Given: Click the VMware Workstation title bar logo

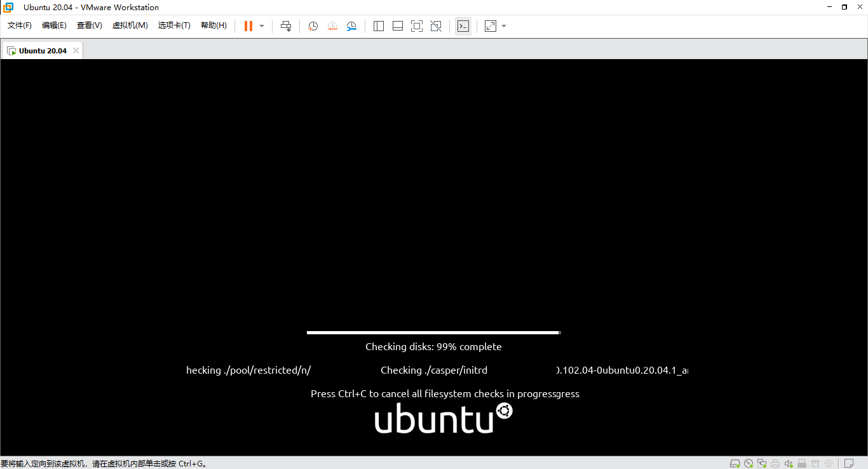Looking at the screenshot, I should pyautogui.click(x=8, y=7).
